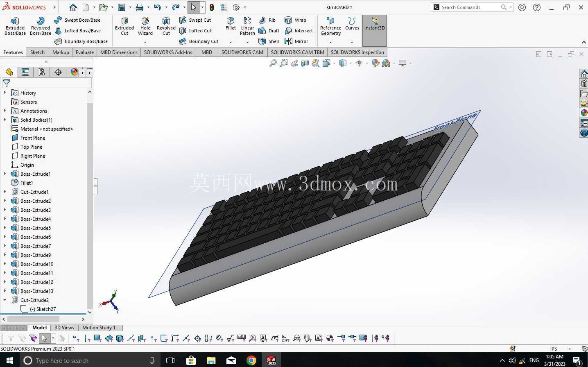This screenshot has width=588, height=367.
Task: Select Lofted Cut
Action: [195, 31]
